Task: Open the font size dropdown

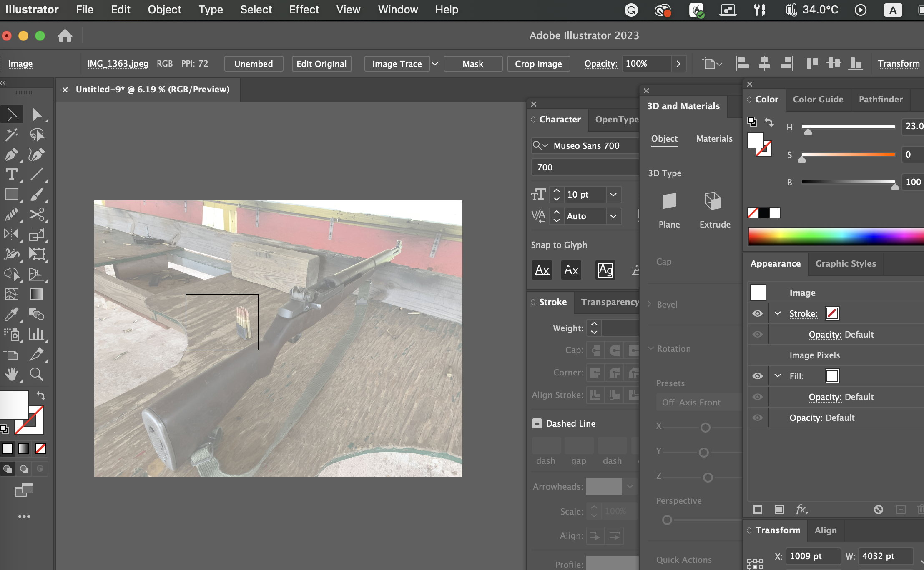Action: tap(613, 195)
